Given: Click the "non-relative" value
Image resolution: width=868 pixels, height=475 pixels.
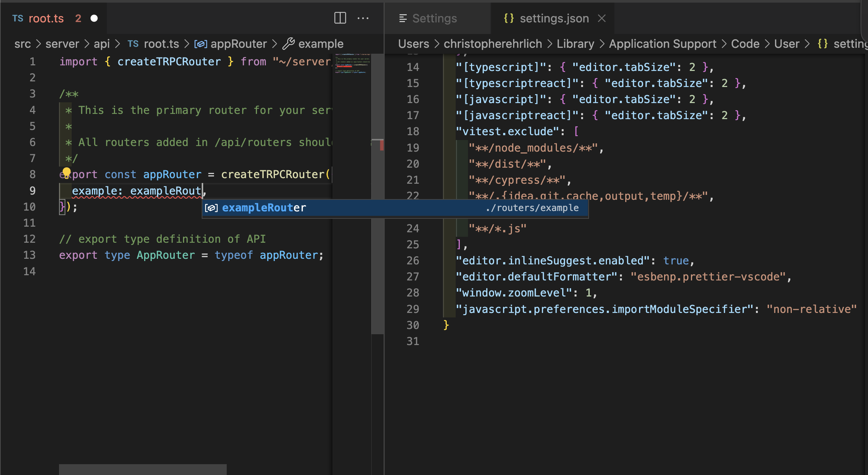Looking at the screenshot, I should pyautogui.click(x=812, y=309).
